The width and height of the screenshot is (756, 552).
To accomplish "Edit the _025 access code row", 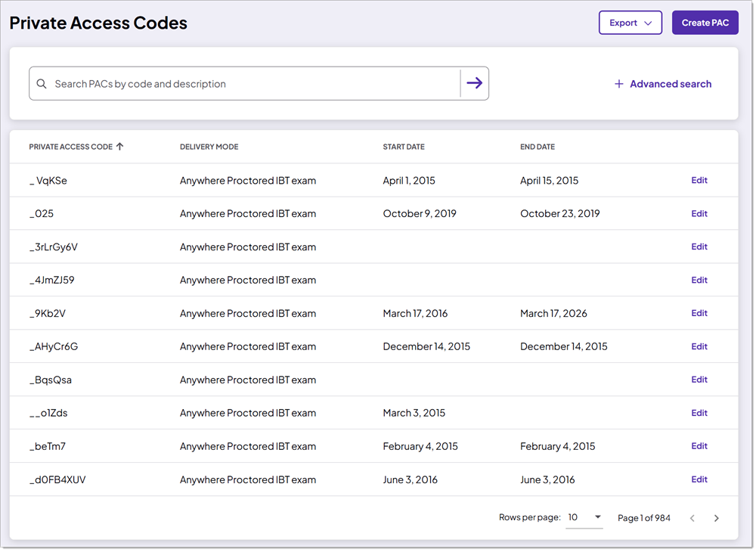I will pyautogui.click(x=699, y=214).
